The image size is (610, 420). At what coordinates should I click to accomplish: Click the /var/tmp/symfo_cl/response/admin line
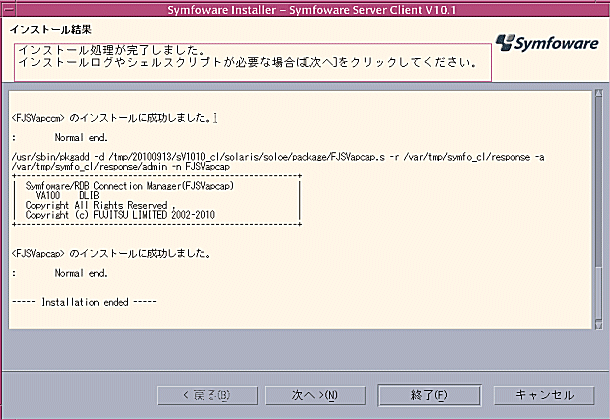(x=121, y=167)
